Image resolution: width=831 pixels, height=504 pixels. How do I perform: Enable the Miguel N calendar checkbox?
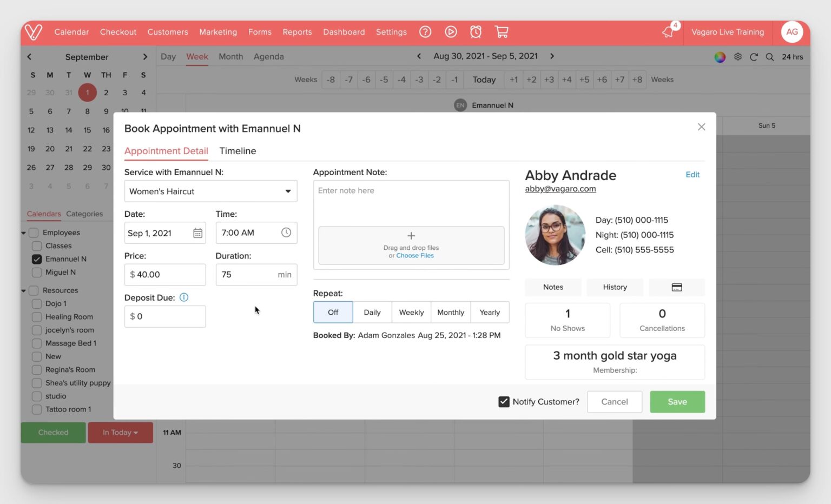pyautogui.click(x=37, y=273)
